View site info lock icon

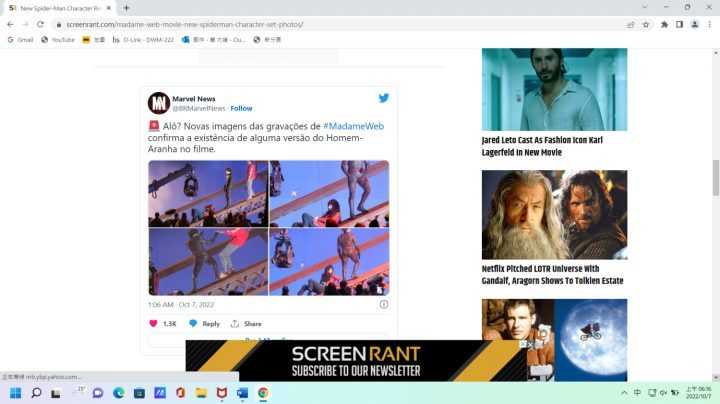(58, 24)
